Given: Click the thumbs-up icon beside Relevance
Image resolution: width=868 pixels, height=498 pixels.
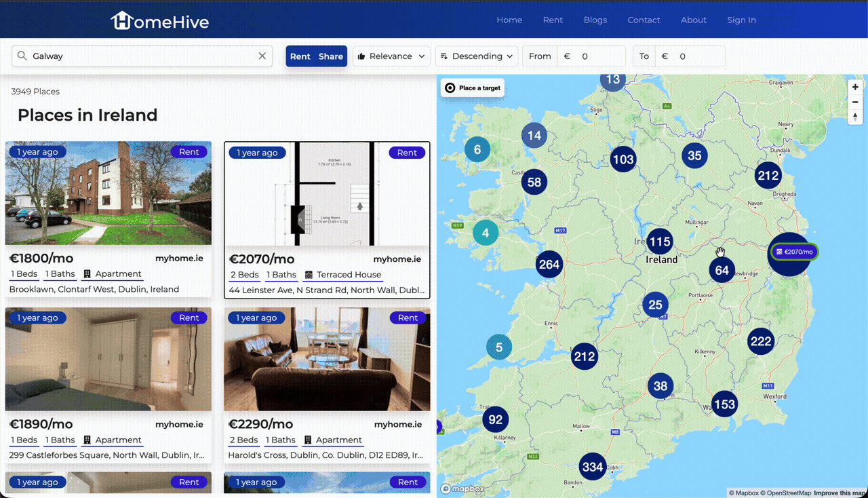Looking at the screenshot, I should pyautogui.click(x=363, y=56).
